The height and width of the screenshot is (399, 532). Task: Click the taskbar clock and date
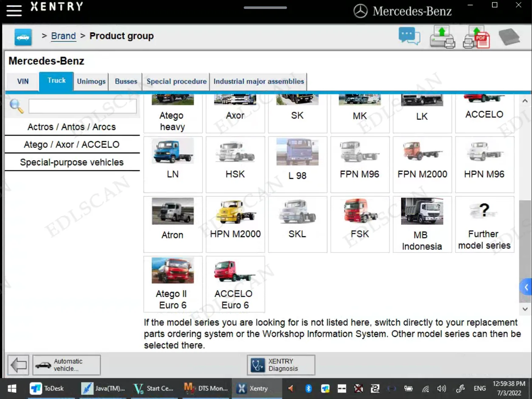click(x=509, y=388)
